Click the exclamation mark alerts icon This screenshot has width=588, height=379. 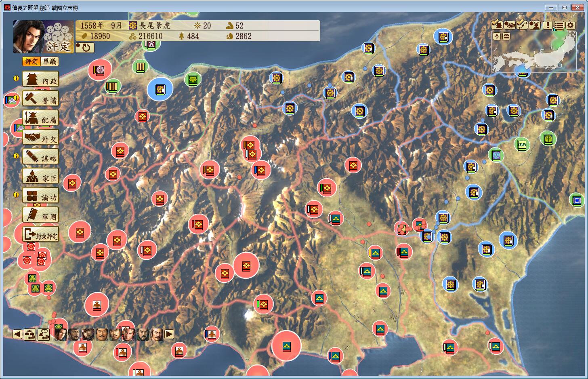click(548, 25)
